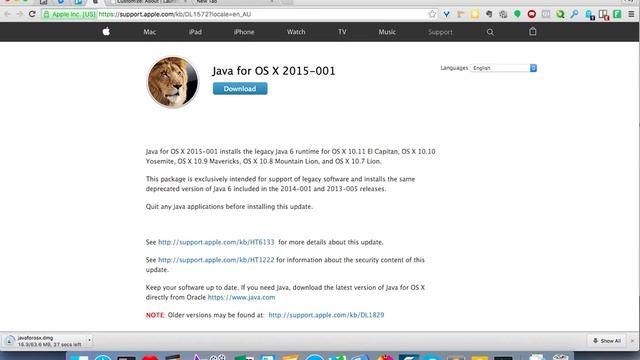Click the Languages label text
The image size is (640, 360).
tap(454, 68)
